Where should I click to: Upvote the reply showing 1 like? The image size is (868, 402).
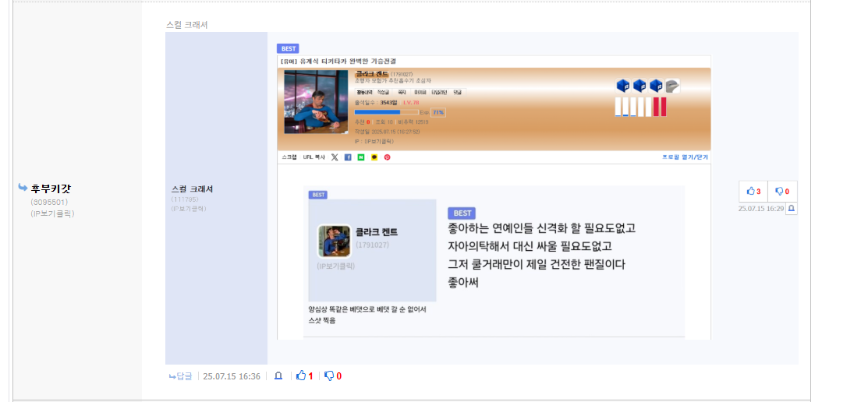[x=304, y=376]
